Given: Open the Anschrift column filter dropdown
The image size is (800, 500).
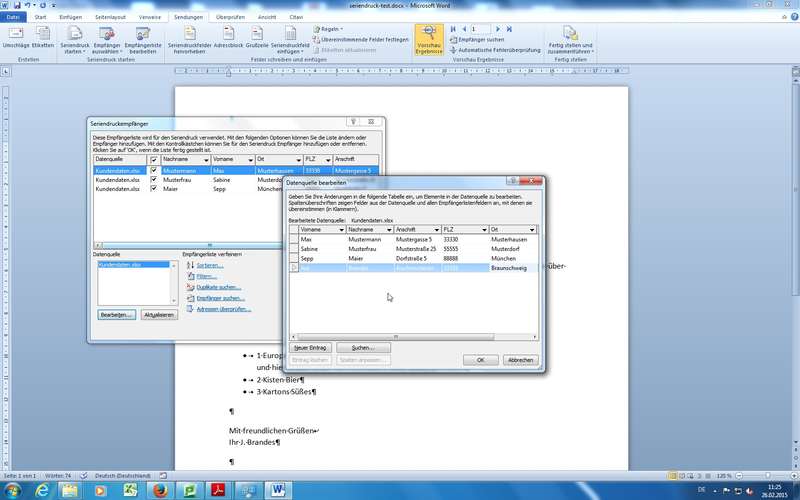Looking at the screenshot, I should [436, 230].
